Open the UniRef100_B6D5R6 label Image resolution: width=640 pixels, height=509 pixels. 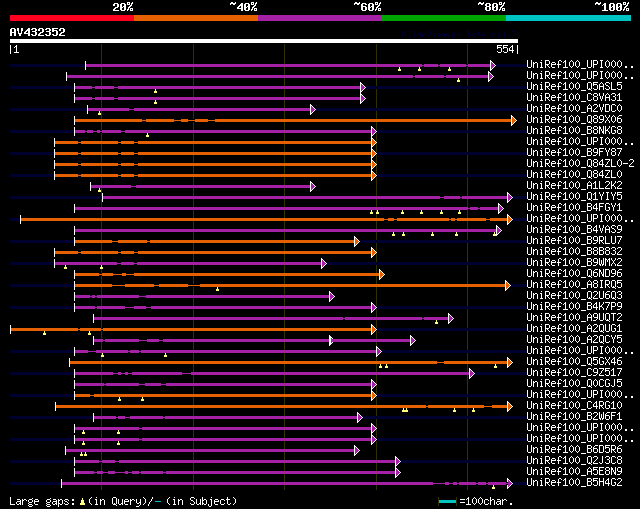pyautogui.click(x=574, y=450)
